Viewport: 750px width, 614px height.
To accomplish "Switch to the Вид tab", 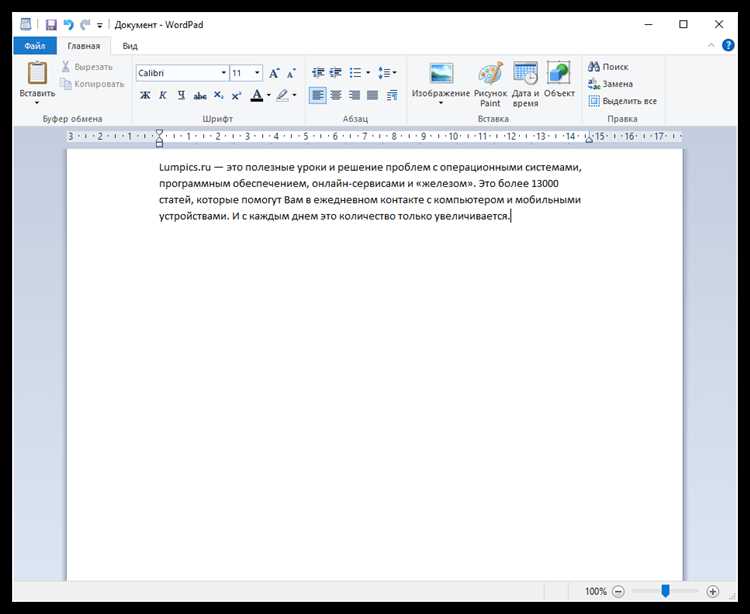I will coord(130,46).
